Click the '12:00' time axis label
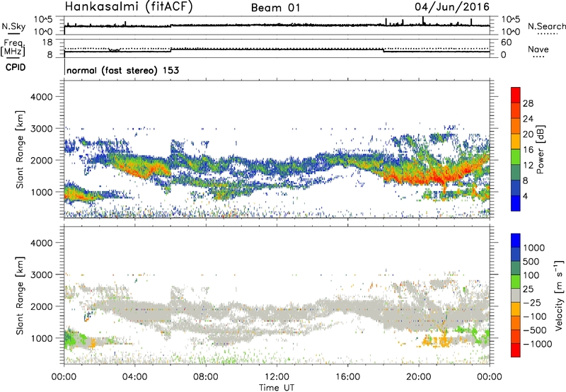Image resolution: width=566 pixels, height=392 pixels. (x=277, y=377)
